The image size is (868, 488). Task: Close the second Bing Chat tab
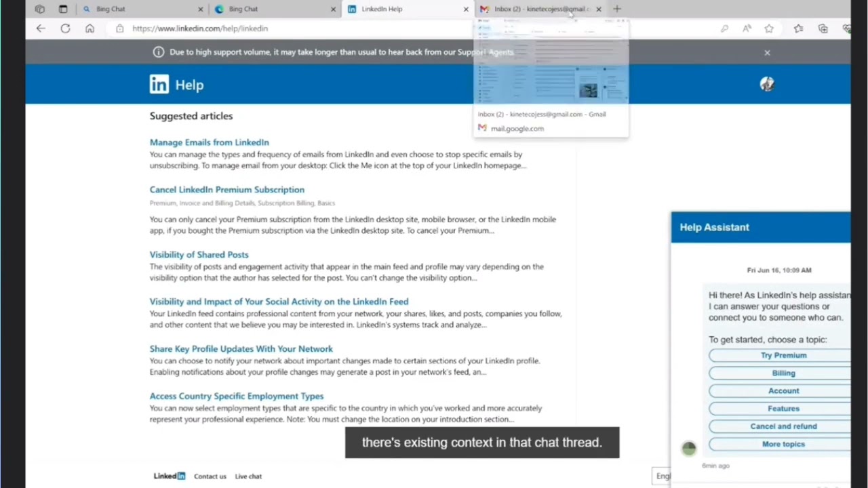(x=333, y=9)
